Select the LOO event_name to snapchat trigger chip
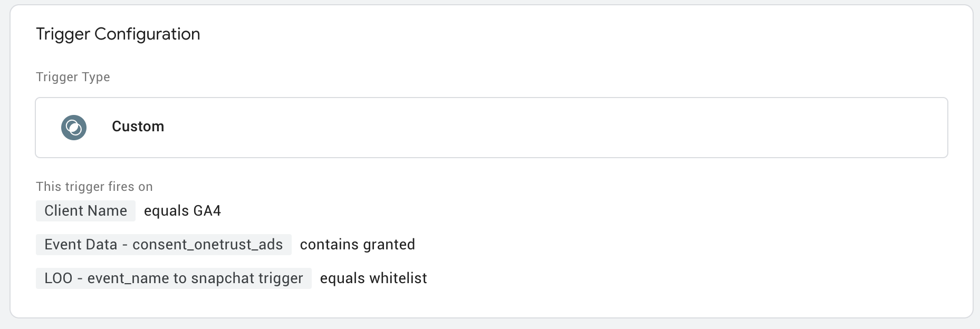The width and height of the screenshot is (980, 329). [174, 278]
